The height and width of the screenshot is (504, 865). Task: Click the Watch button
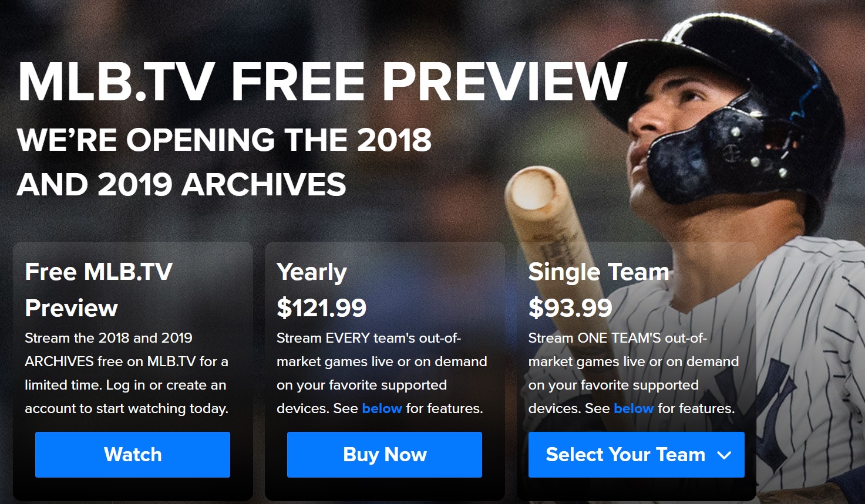[x=133, y=455]
